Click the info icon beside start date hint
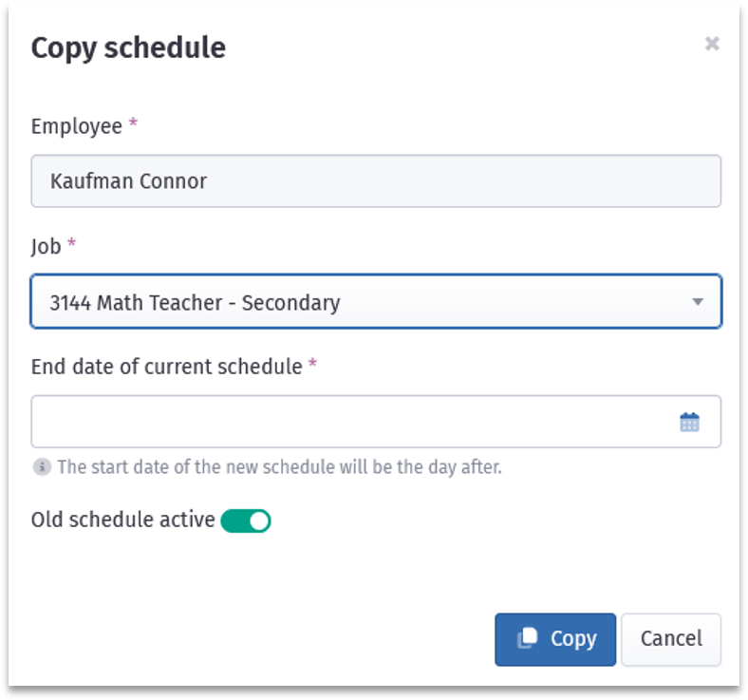This screenshot has height=700, width=748. click(x=42, y=466)
